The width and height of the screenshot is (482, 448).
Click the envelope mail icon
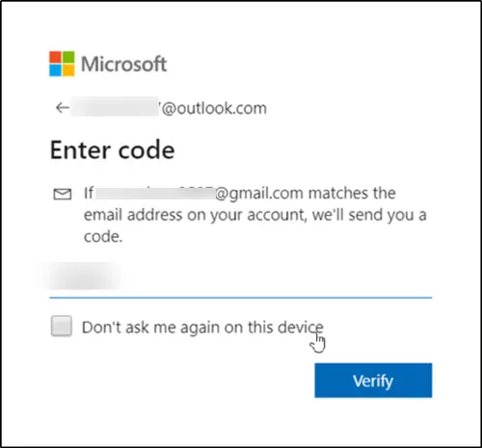[63, 195]
